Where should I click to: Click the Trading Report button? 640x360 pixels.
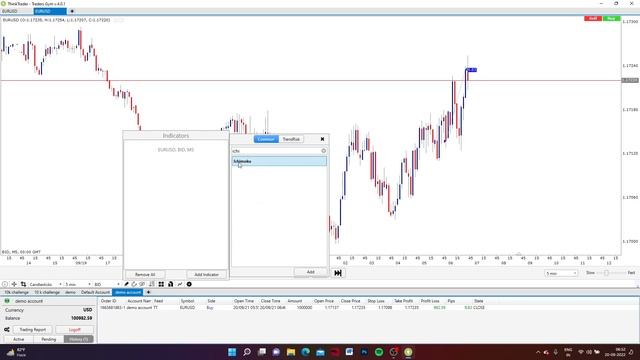tap(33, 329)
